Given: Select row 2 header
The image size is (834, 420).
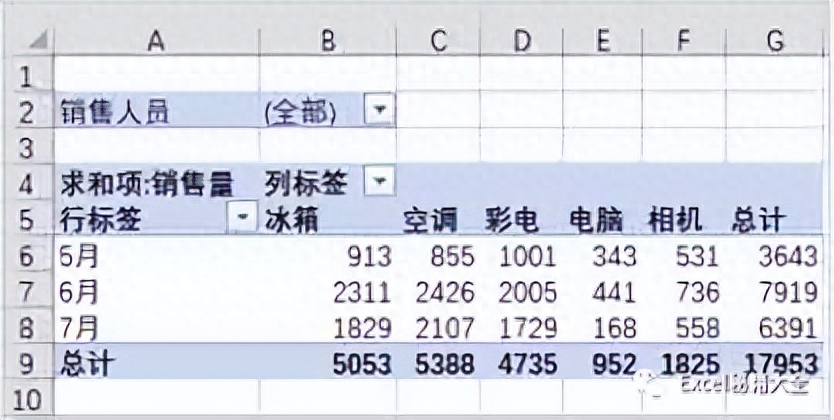Looking at the screenshot, I should click(x=27, y=111).
